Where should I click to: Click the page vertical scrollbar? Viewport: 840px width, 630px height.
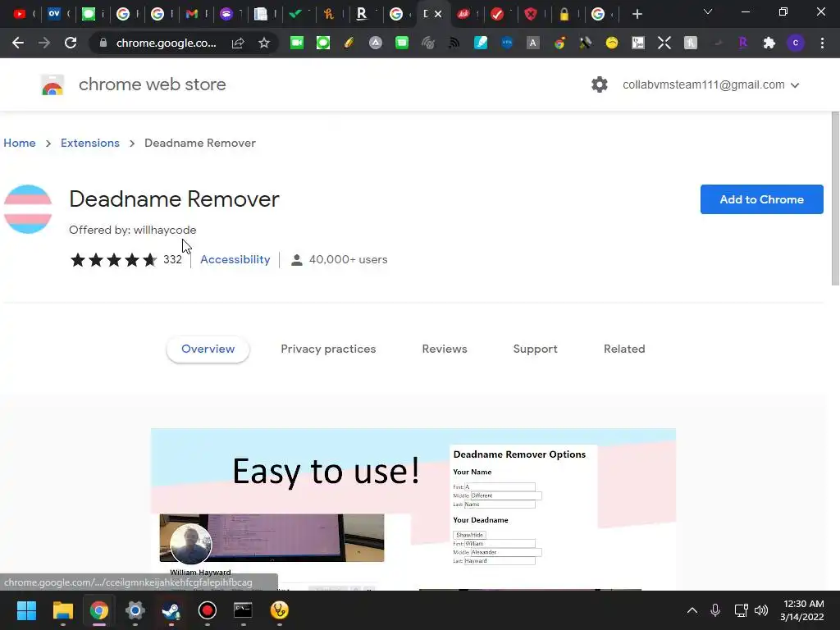coord(835,199)
